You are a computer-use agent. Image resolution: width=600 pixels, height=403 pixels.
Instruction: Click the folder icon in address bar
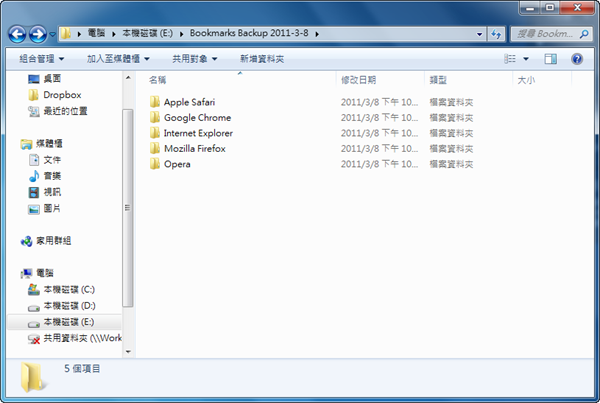66,33
